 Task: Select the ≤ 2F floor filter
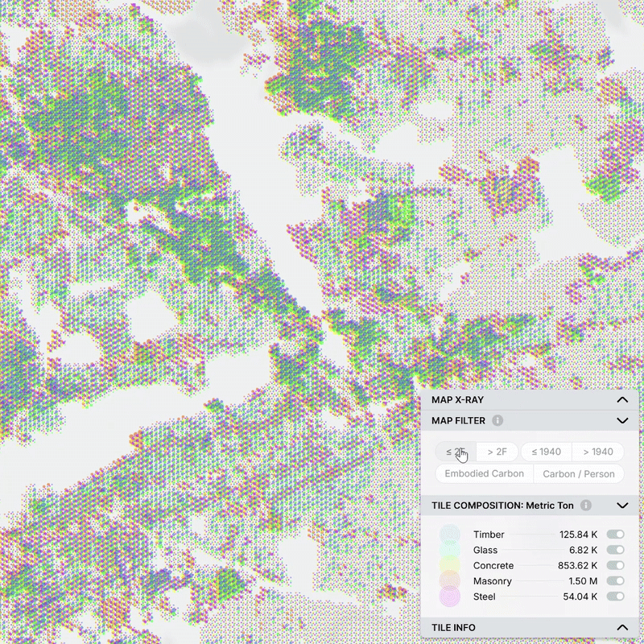[456, 452]
